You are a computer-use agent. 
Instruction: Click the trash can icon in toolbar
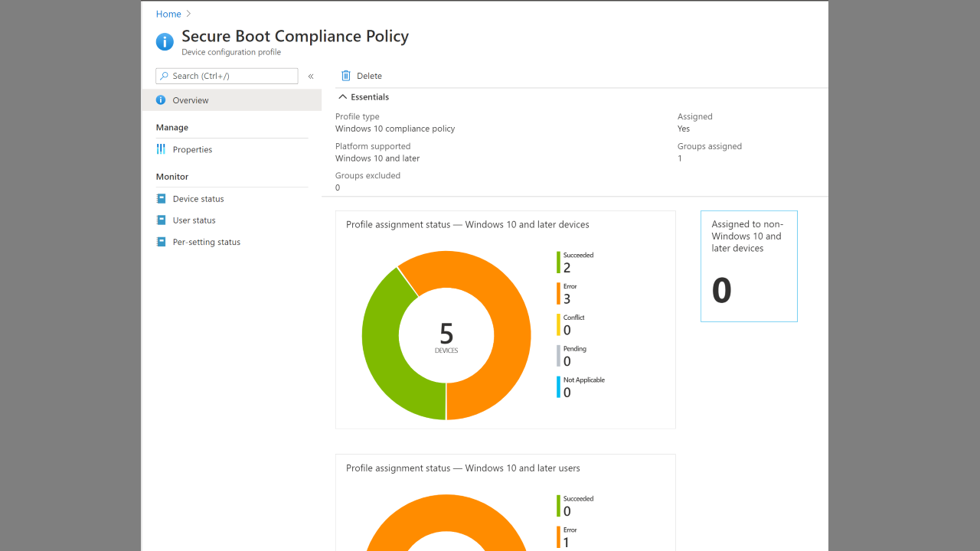pyautogui.click(x=346, y=76)
